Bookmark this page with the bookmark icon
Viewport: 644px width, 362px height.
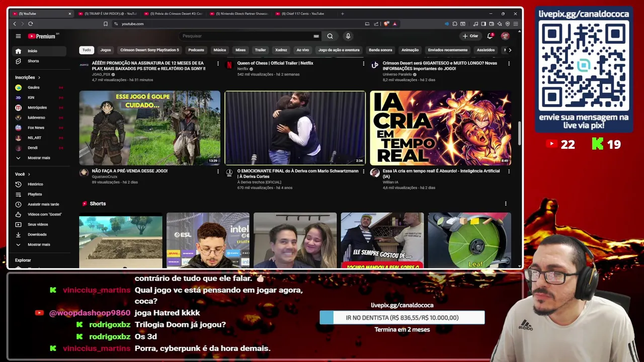[106, 24]
